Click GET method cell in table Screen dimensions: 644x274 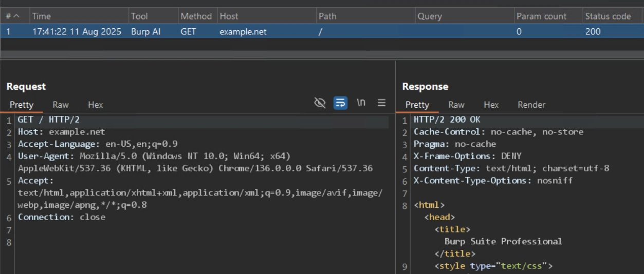[188, 31]
